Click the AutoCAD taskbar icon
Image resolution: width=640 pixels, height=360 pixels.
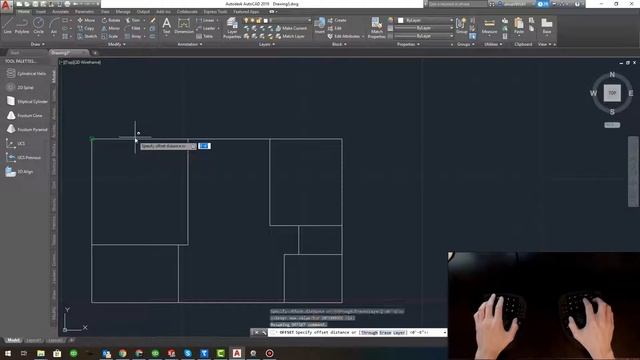point(237,353)
